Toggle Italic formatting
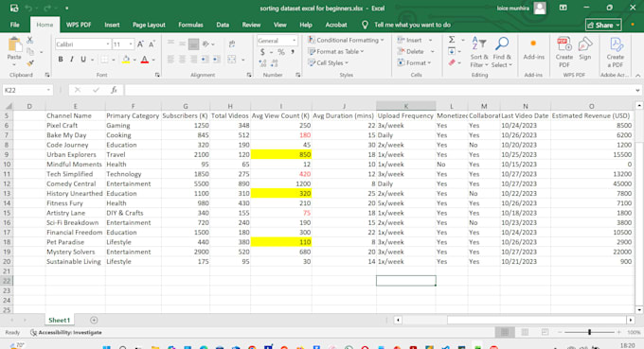 click(71, 60)
